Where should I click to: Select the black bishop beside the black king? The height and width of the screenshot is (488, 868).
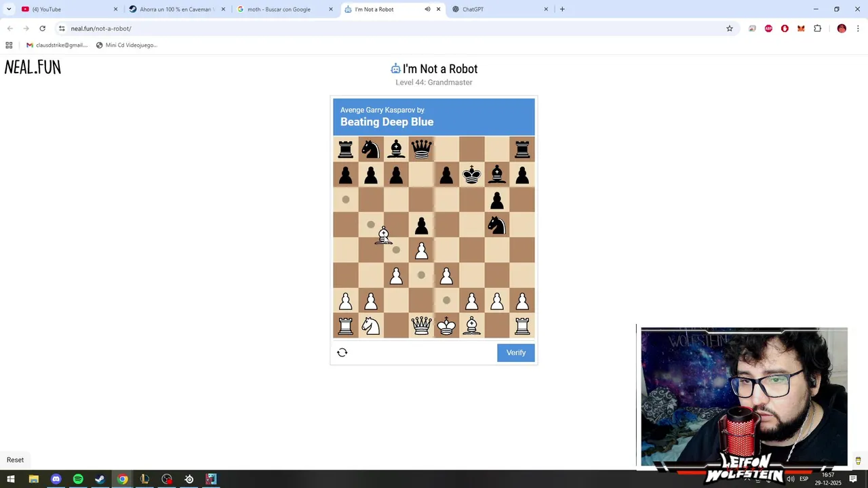coord(497,175)
